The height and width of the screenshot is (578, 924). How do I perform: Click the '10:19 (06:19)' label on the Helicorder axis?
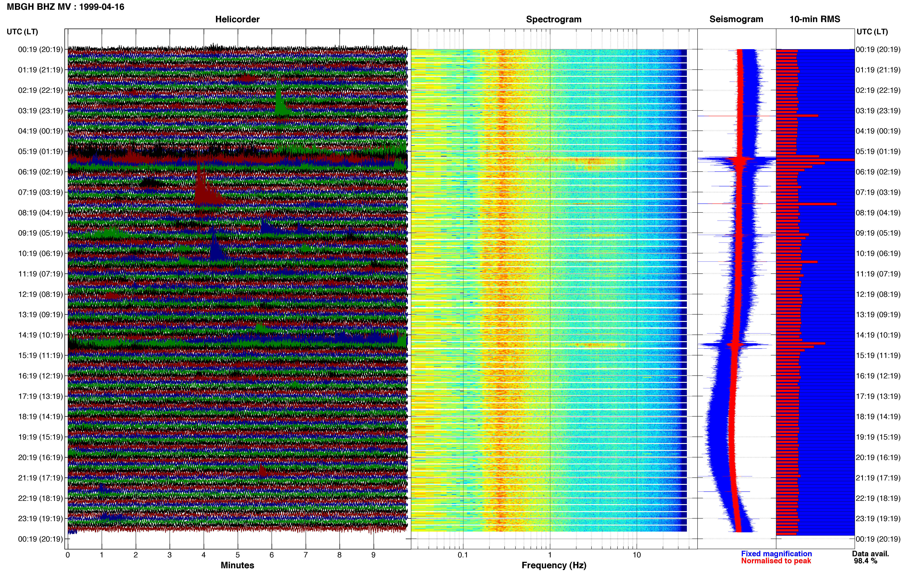(x=41, y=253)
